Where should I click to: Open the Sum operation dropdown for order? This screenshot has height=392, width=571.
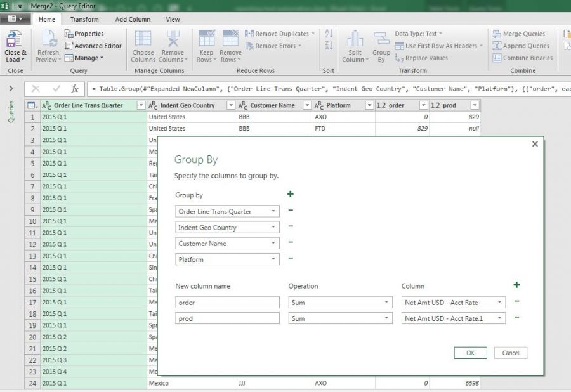point(386,302)
